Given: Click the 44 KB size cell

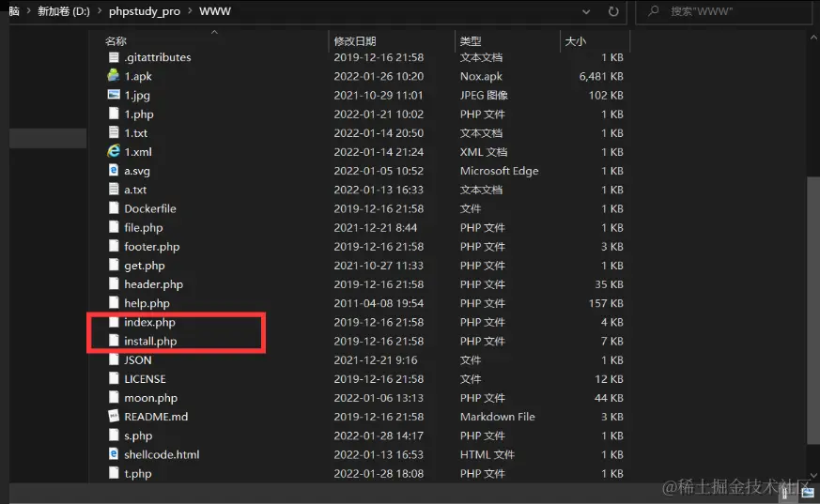Looking at the screenshot, I should [609, 397].
